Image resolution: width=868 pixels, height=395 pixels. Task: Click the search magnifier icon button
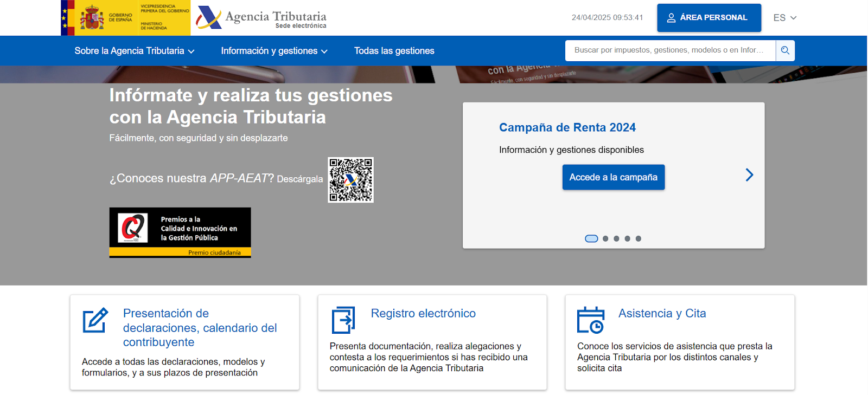click(x=785, y=50)
